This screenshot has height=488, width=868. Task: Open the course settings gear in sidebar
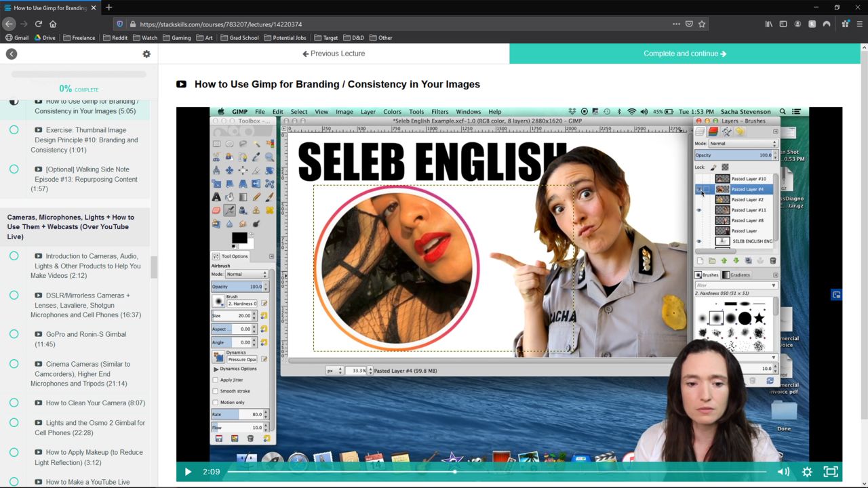click(146, 54)
